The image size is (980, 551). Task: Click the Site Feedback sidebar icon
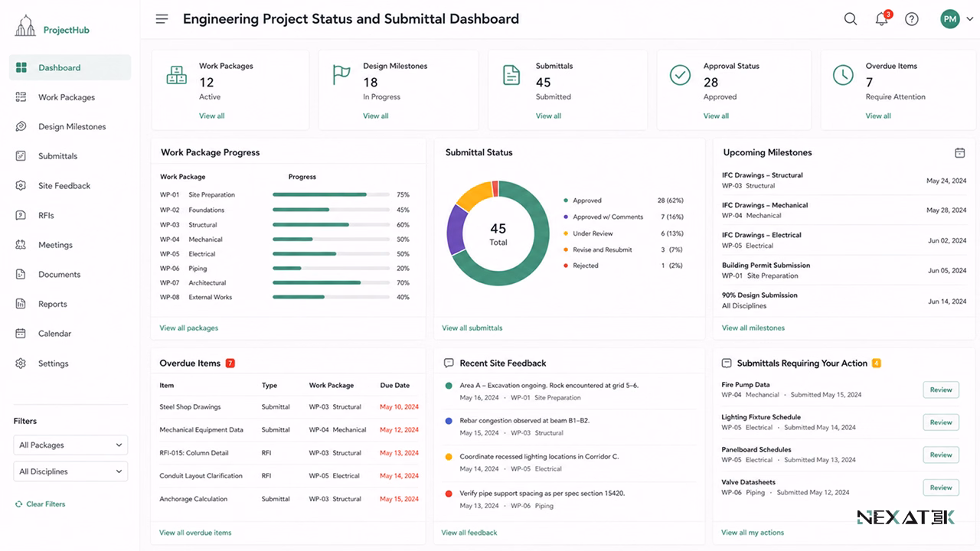(21, 186)
